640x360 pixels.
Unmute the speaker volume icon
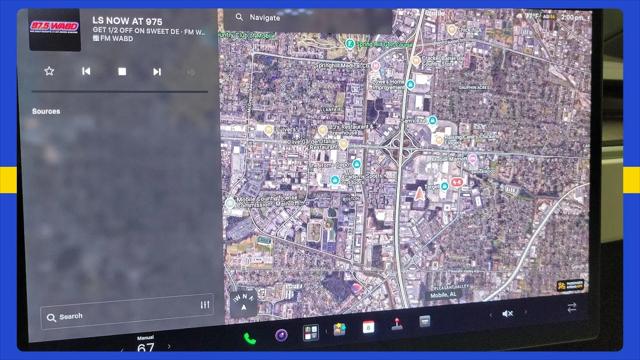tap(507, 313)
